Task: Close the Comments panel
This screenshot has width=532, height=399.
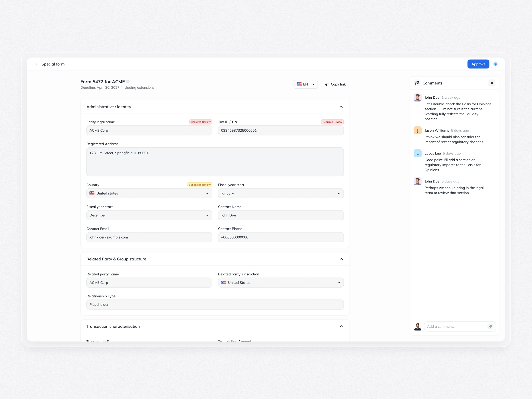Action: pyautogui.click(x=492, y=83)
